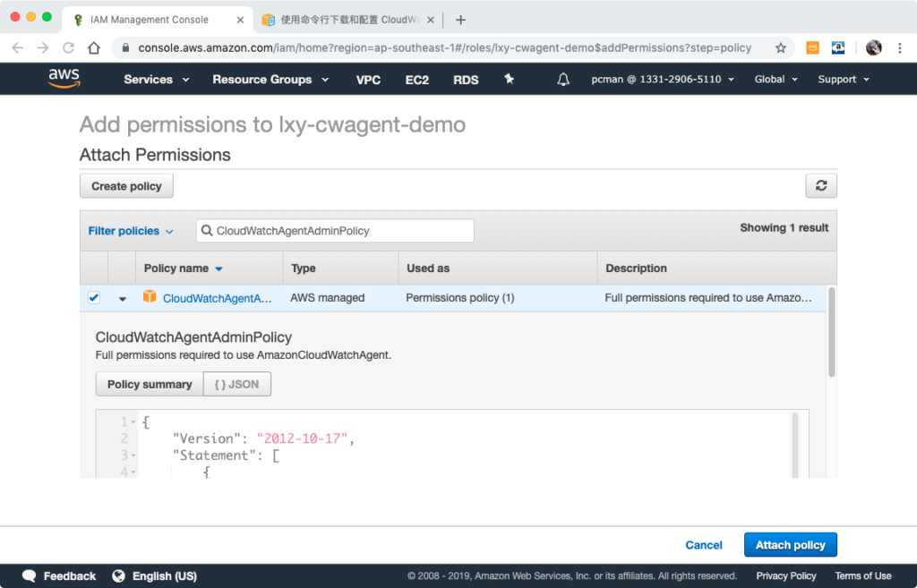
Task: Click the blue browser extension icon
Action: (838, 48)
